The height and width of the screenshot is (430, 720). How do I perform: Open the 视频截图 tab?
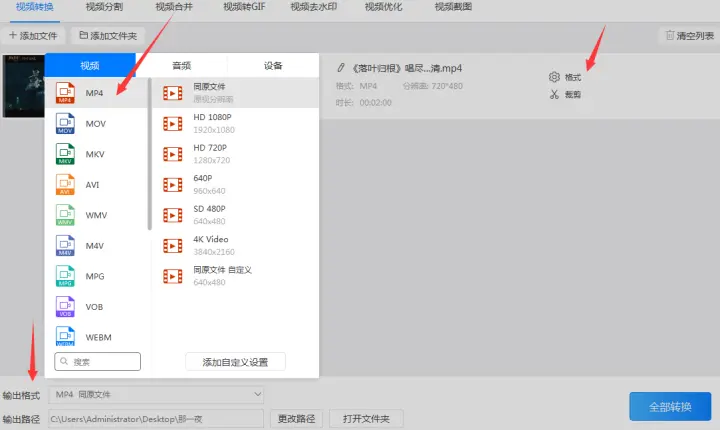click(x=453, y=7)
